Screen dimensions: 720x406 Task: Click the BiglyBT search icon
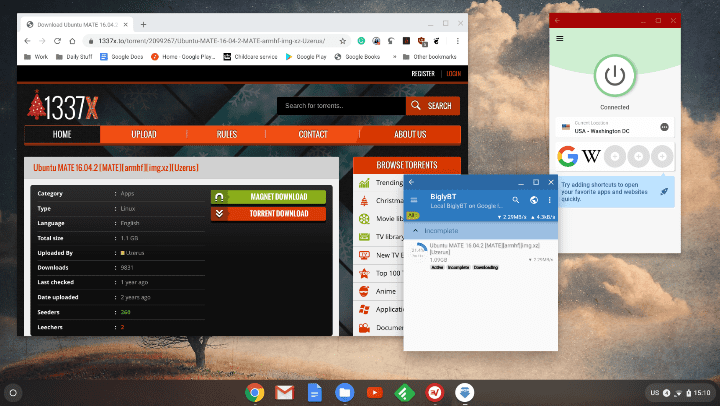click(516, 200)
